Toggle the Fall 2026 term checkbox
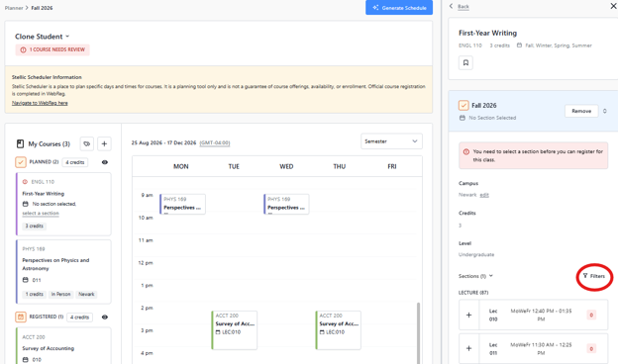The height and width of the screenshot is (364, 618). point(463,106)
